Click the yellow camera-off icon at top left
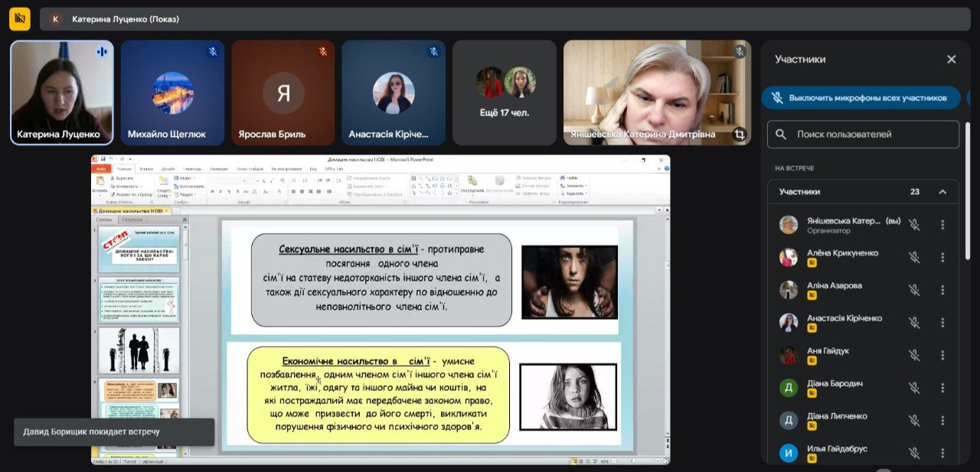980x472 pixels. [x=20, y=18]
